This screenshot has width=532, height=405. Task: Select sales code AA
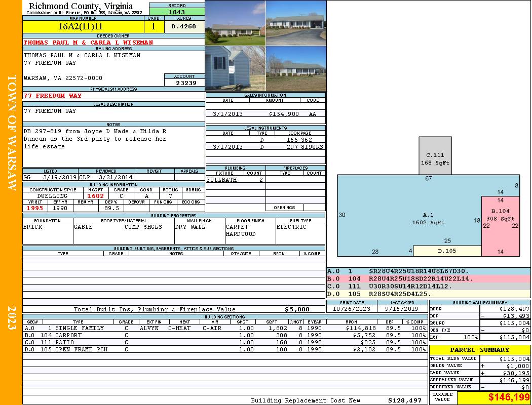(x=313, y=114)
